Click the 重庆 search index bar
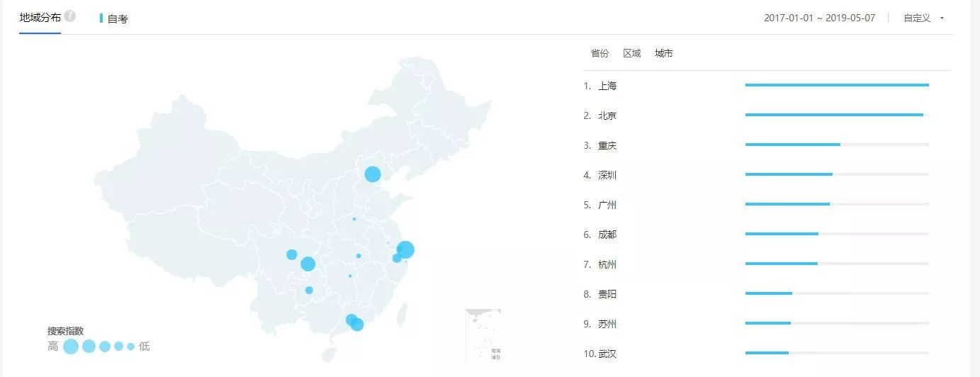This screenshot has width=980, height=377. (x=837, y=145)
